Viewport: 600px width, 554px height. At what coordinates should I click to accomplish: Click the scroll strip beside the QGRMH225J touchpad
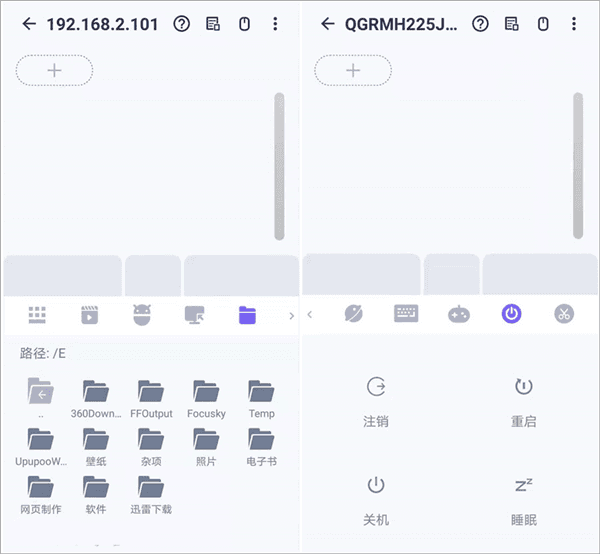pyautogui.click(x=578, y=166)
